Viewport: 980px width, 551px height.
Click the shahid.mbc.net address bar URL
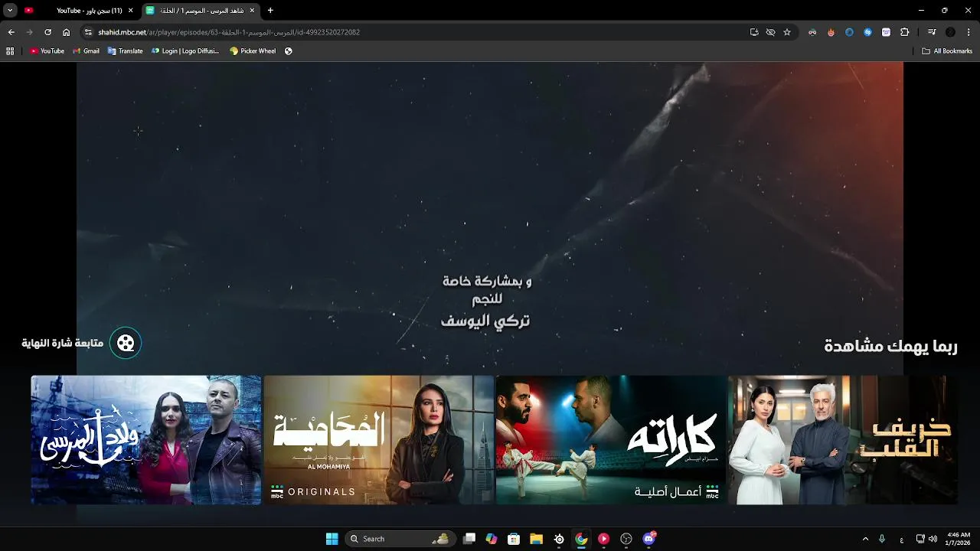pos(229,32)
